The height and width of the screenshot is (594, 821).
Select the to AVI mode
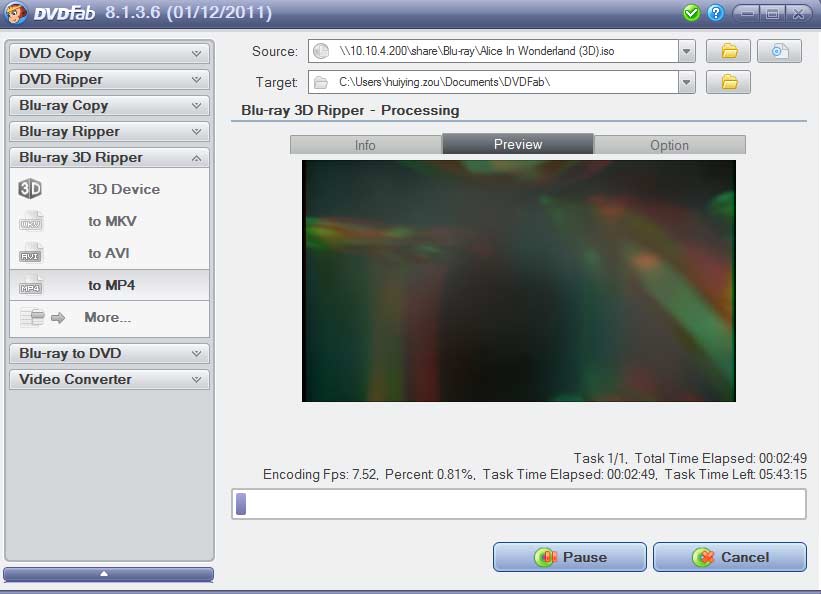coord(109,254)
